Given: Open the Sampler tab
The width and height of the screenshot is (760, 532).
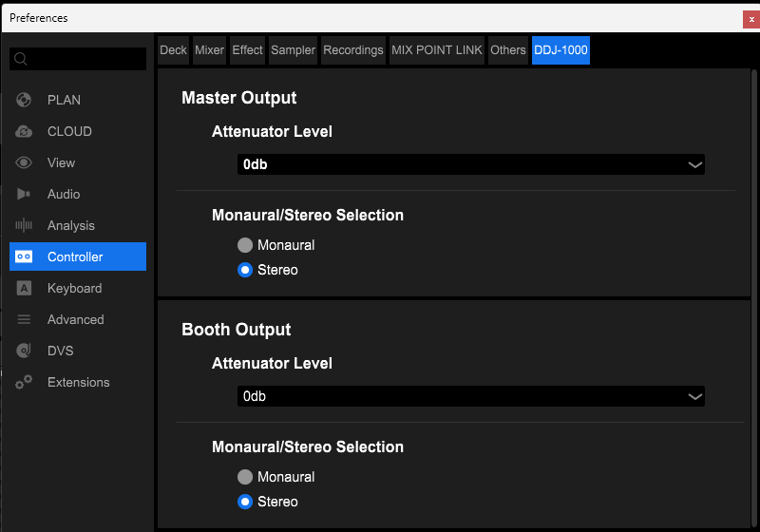Looking at the screenshot, I should [x=293, y=50].
